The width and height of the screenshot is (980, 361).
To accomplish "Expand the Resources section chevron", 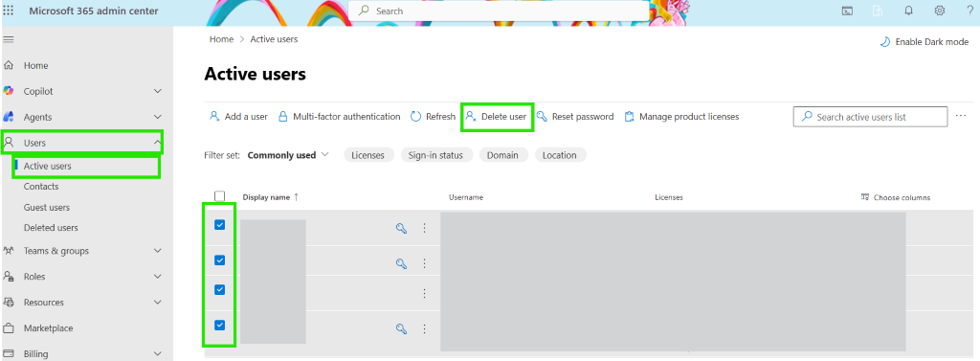I will [x=158, y=303].
